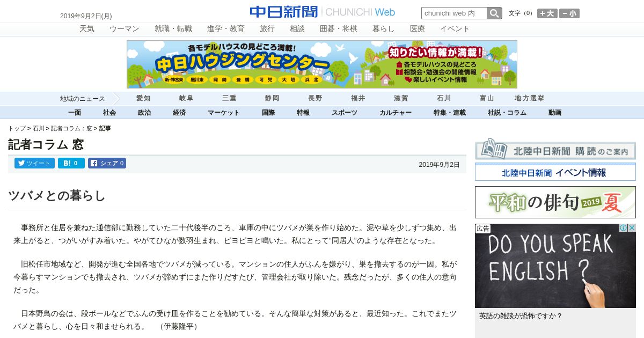This screenshot has height=338, width=644.
Task: Select the 愛知 regional news tab
Action: point(143,99)
